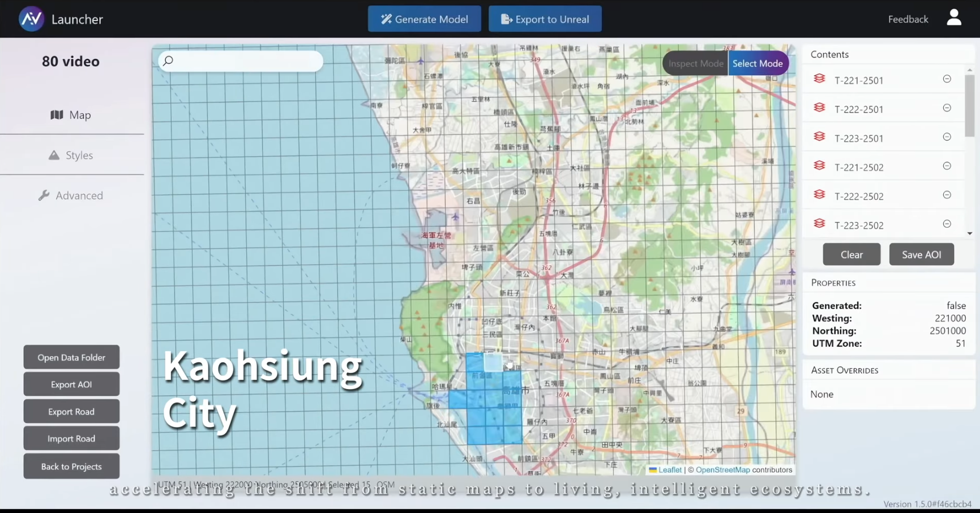Click the Import Road button
Viewport: 980px width, 513px height.
[71, 439]
